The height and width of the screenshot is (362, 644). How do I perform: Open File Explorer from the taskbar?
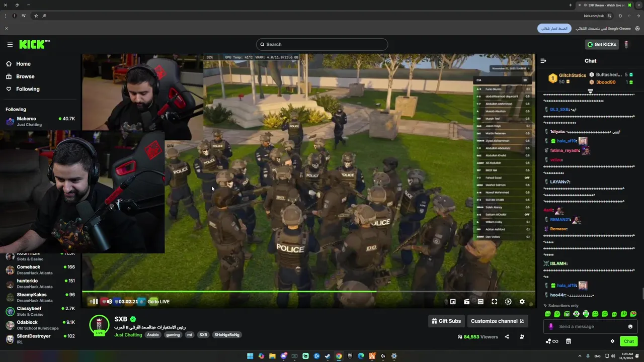click(272, 356)
